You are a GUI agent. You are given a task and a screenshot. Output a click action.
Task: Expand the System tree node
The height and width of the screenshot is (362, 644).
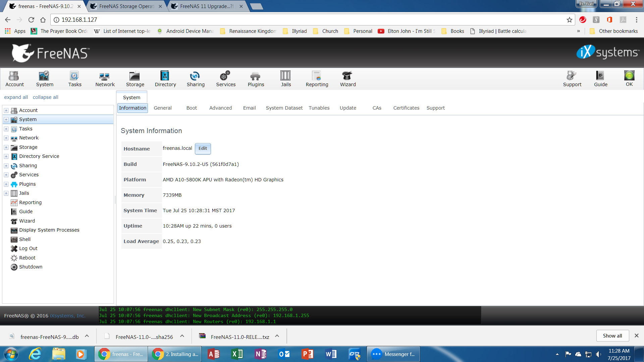point(6,119)
